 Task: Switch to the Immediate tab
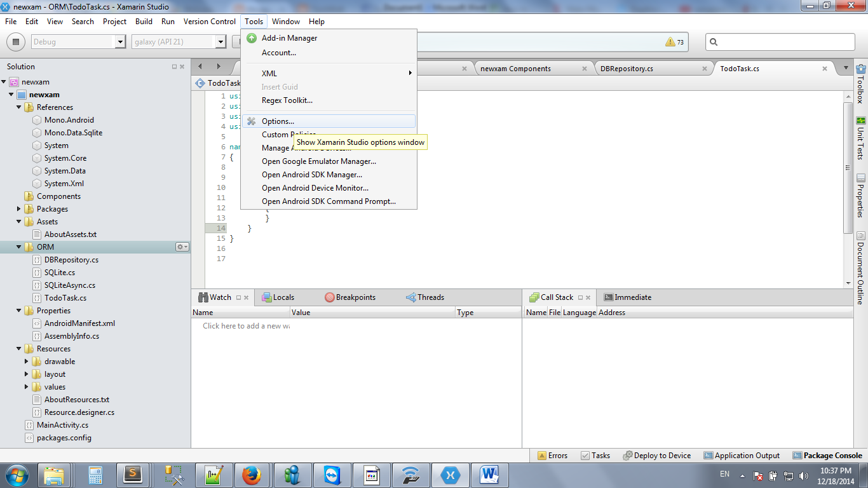click(x=628, y=297)
